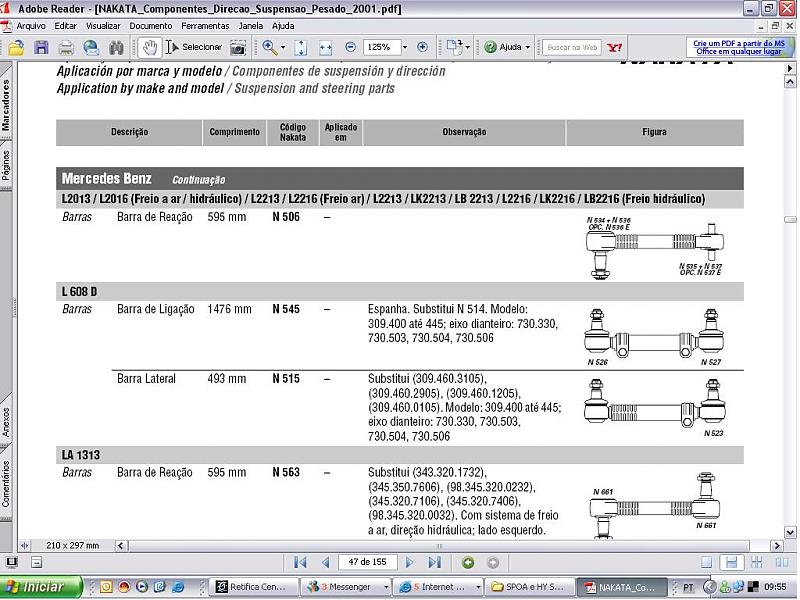Expand the Ajuda dropdown arrow
Viewport: 800px width, 600px height.
click(x=528, y=47)
